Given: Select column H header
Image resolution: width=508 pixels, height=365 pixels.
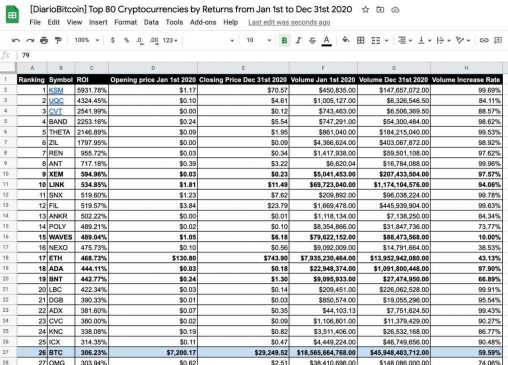Looking at the screenshot, I should (x=466, y=68).
